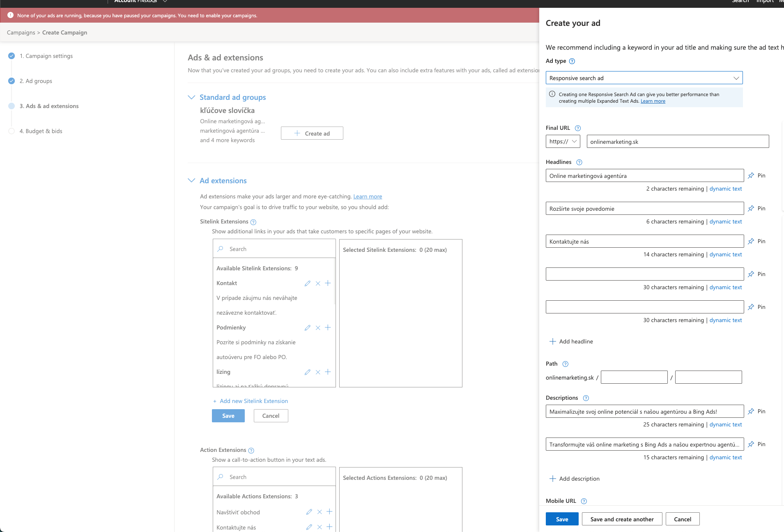Click the Ad type help icon
This screenshot has height=532, width=784.
pyautogui.click(x=572, y=61)
